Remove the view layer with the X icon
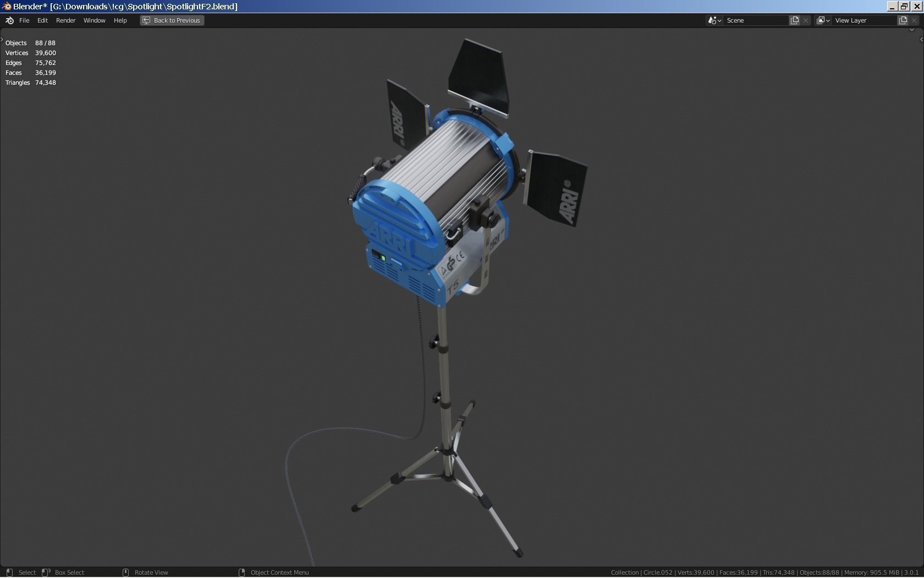 coord(914,20)
